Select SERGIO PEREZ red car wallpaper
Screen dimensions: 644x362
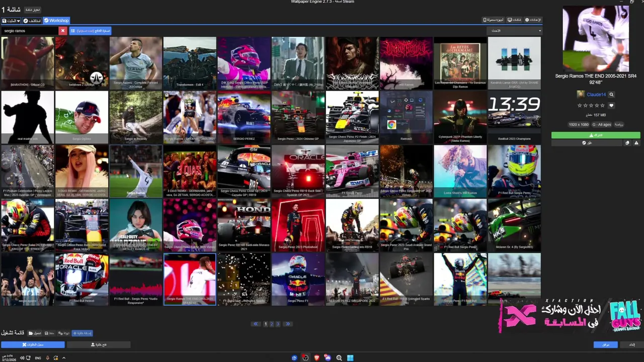(244, 117)
